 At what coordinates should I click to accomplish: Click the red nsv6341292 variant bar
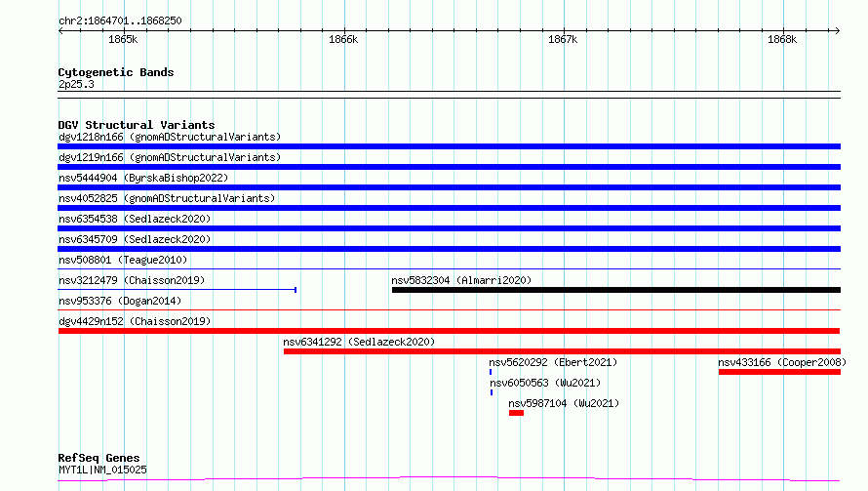(562, 351)
